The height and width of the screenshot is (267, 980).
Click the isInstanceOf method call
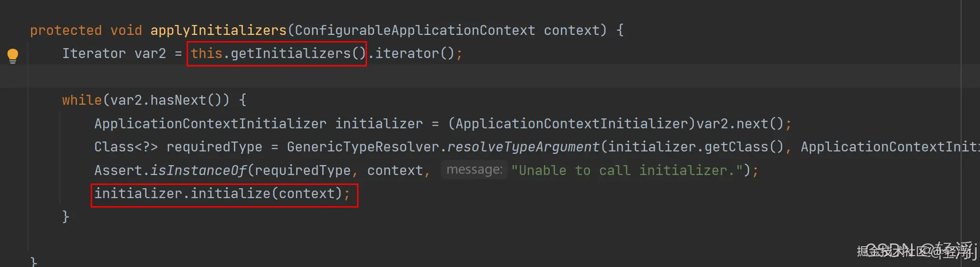[x=198, y=170]
